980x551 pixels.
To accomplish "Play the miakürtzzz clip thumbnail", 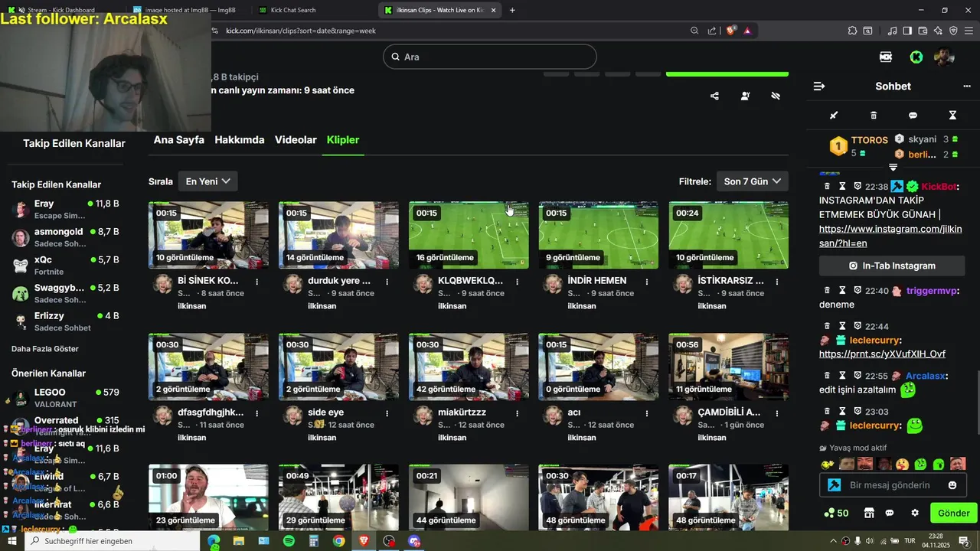I will tap(469, 367).
